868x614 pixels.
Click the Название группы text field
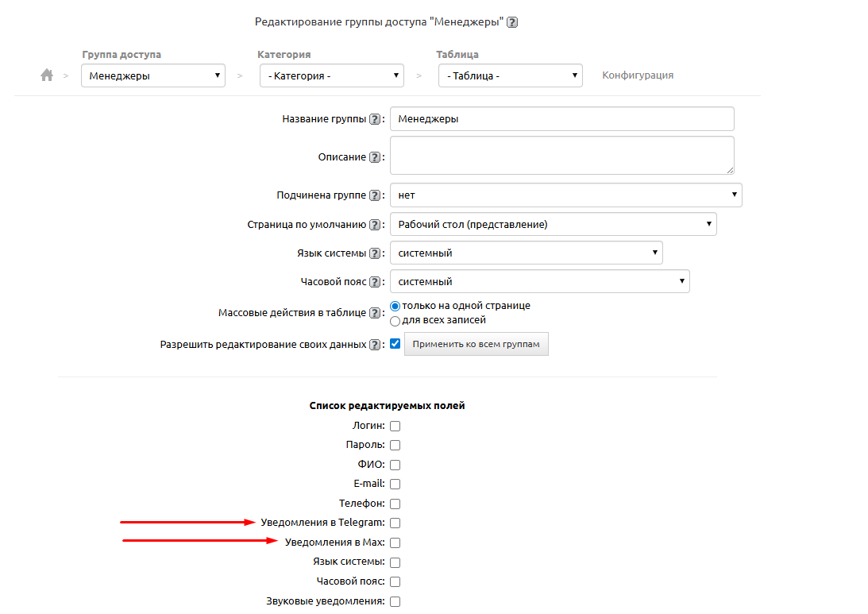pyautogui.click(x=561, y=119)
